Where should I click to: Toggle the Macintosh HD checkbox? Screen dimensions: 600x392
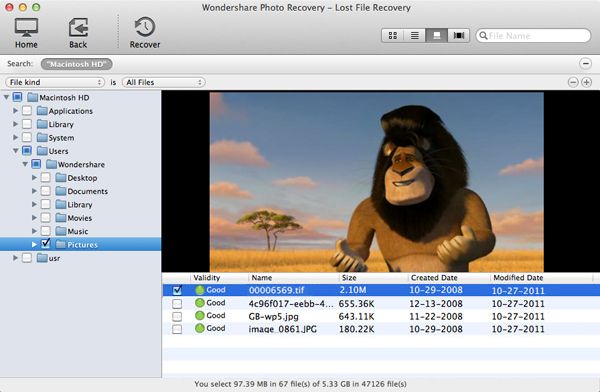point(18,97)
